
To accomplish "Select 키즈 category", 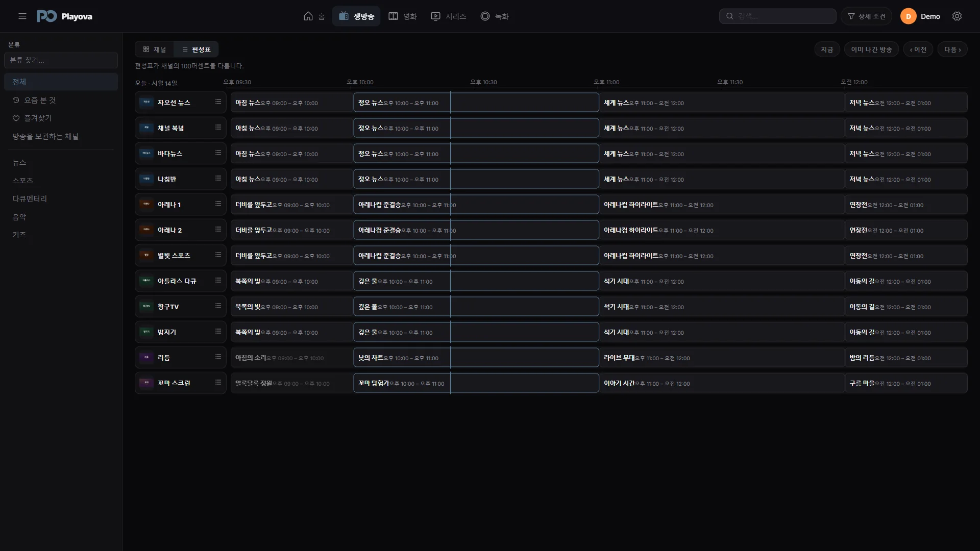I will click(61, 235).
